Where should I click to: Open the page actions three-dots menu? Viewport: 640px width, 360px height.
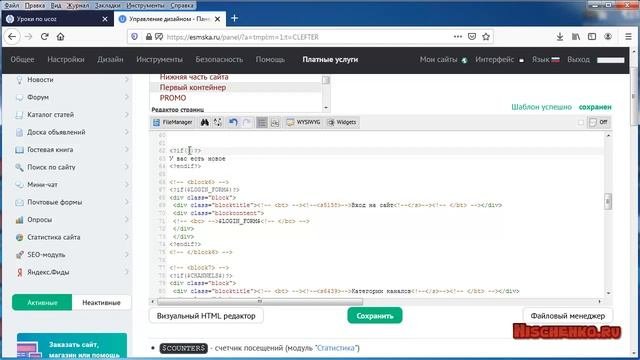point(458,37)
